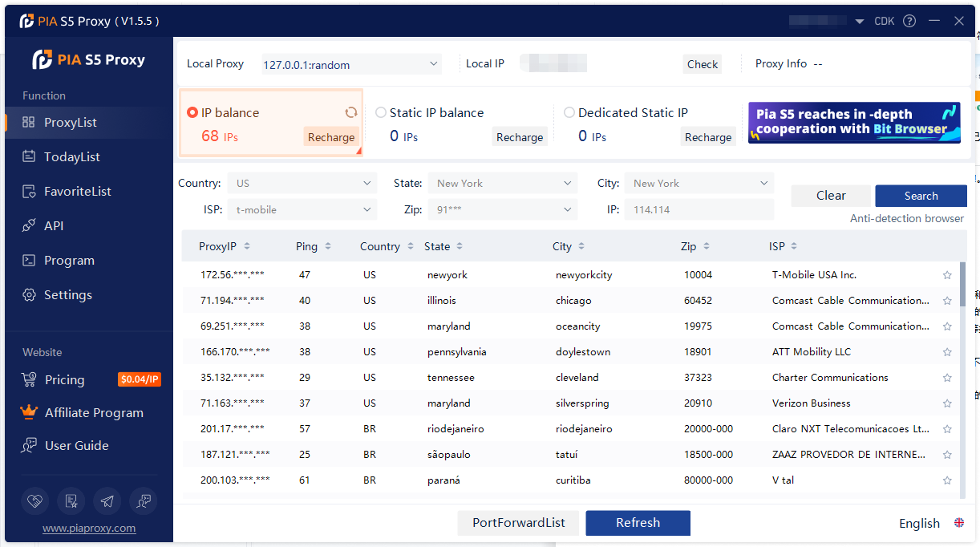980x547 pixels.
Task: Expand the ISP dropdown showing t-mobile
Action: [x=302, y=210]
